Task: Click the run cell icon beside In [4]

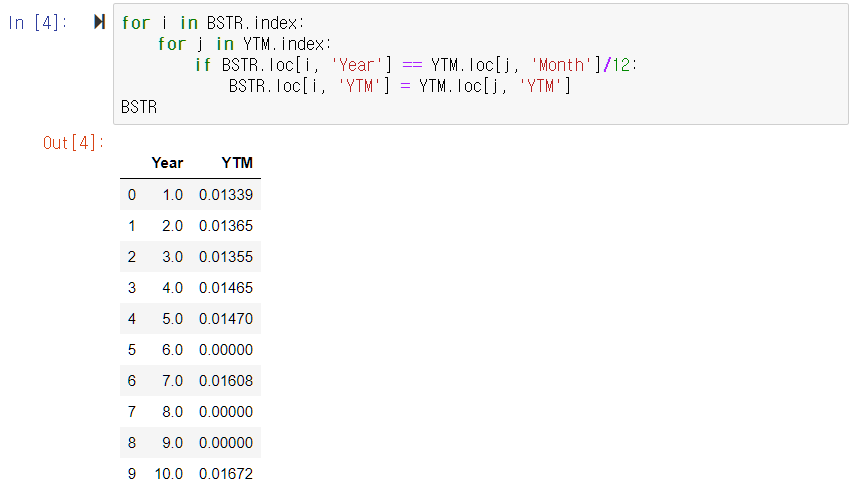Action: (x=99, y=22)
